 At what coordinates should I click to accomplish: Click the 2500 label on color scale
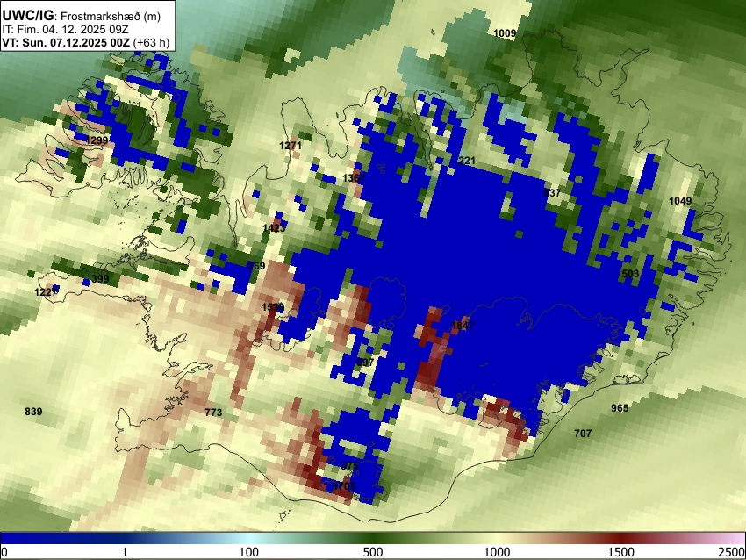tap(733, 552)
